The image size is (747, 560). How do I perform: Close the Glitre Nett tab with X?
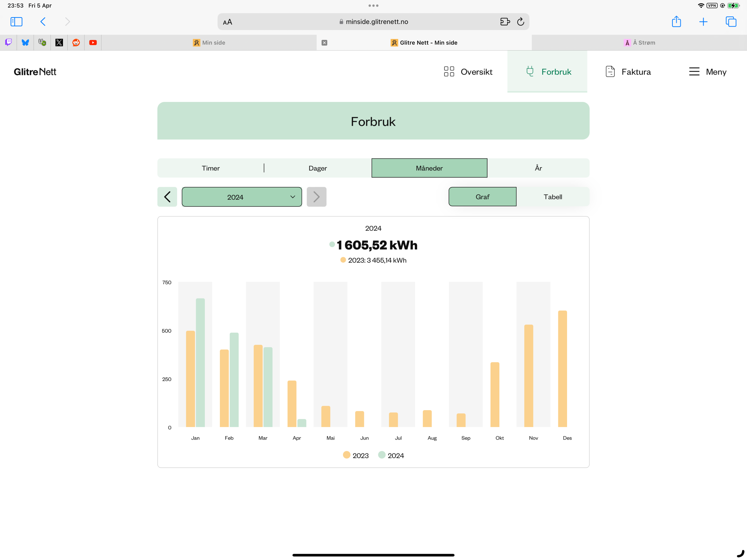324,43
